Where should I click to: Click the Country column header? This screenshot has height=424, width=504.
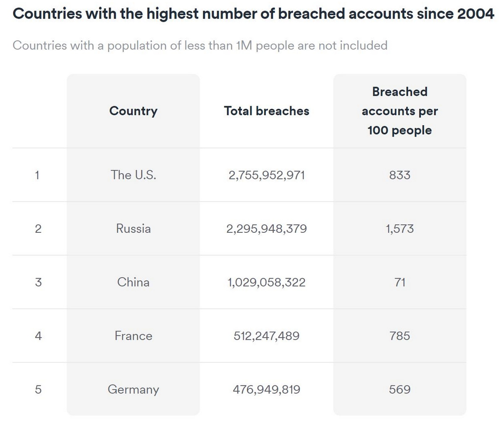coord(133,111)
